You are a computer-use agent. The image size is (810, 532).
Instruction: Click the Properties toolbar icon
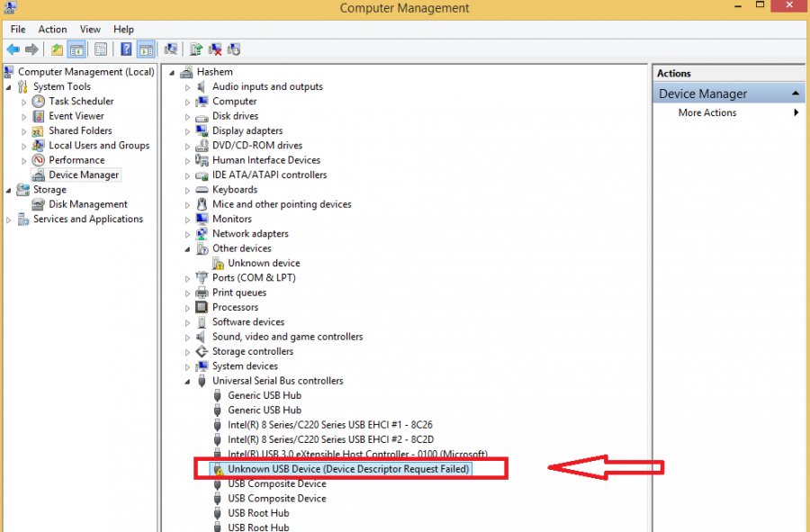(101, 50)
